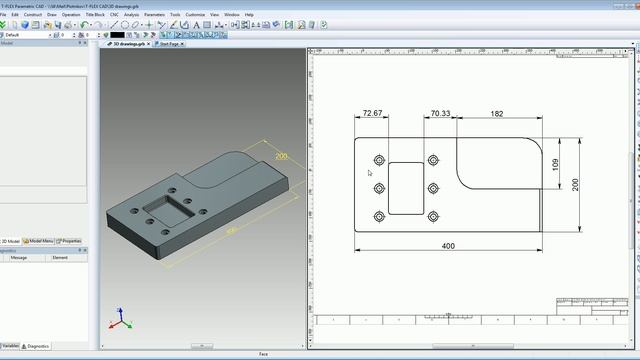Viewport: 640px width, 360px height.
Task: Click the Open file folder icon
Action: click(x=47, y=25)
